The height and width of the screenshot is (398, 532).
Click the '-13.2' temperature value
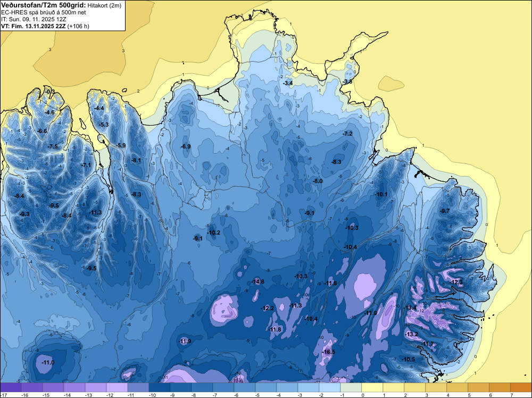pos(412,334)
